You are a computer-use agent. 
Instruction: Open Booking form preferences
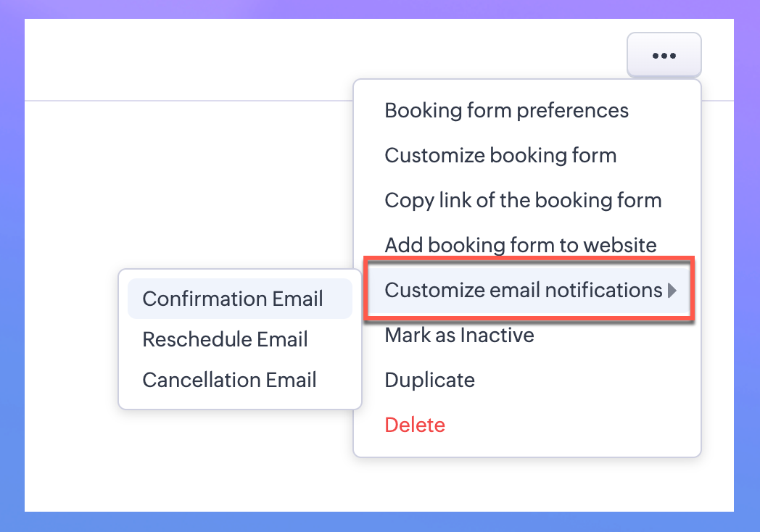506,111
